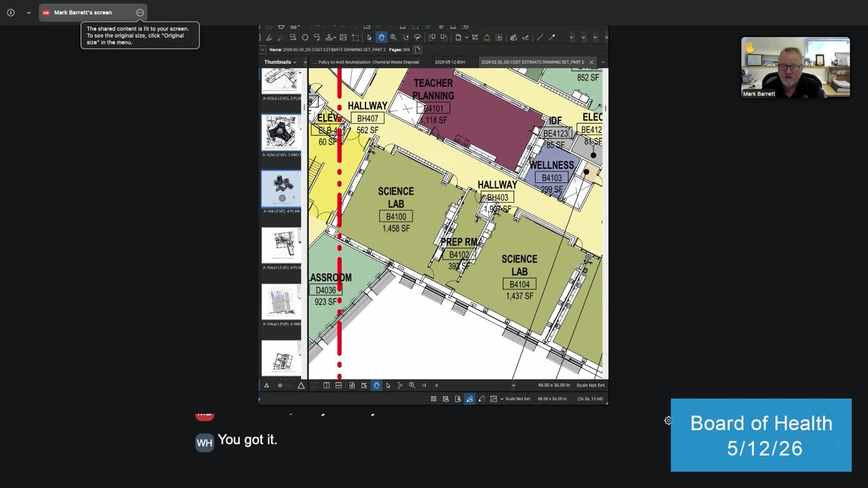The image size is (868, 488).
Task: Select the pan hand tool in bottom bar
Action: pos(376,385)
